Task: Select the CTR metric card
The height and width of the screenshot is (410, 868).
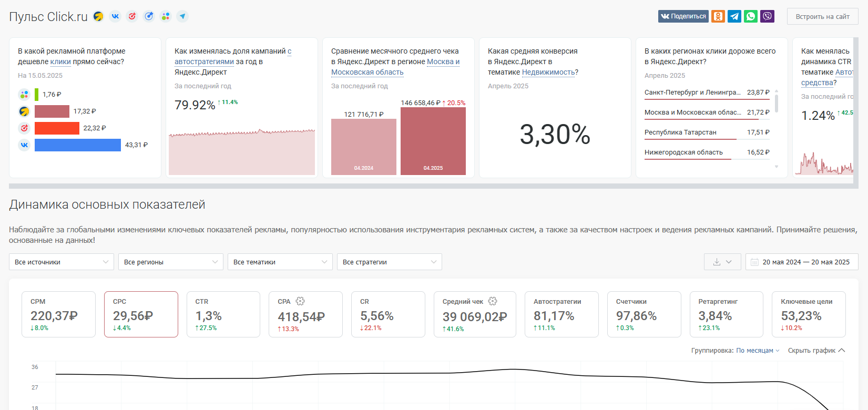Action: pyautogui.click(x=223, y=314)
